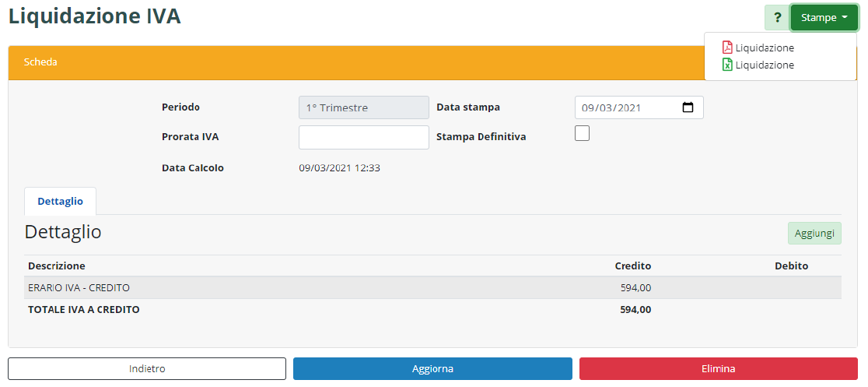This screenshot has width=868, height=387.
Task: Focus the Prorata IVA input field
Action: click(363, 137)
